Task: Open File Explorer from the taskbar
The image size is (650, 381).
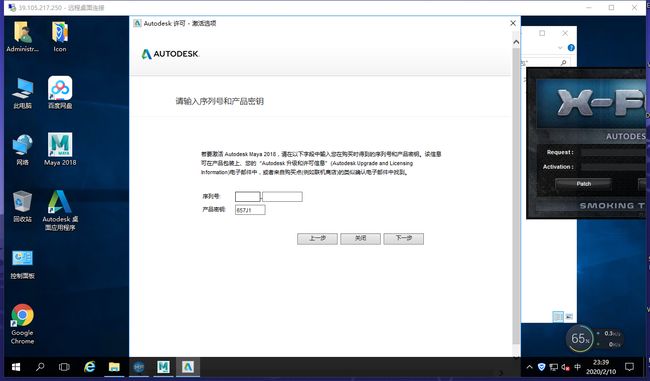Action: pyautogui.click(x=114, y=367)
